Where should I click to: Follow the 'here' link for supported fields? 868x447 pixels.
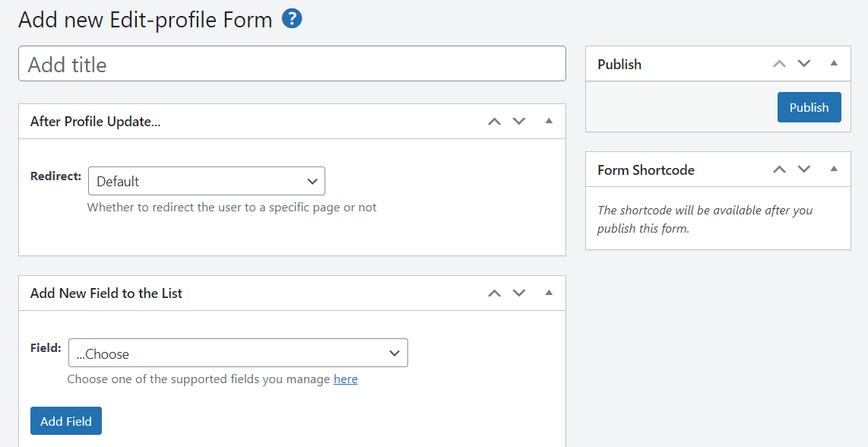point(345,379)
